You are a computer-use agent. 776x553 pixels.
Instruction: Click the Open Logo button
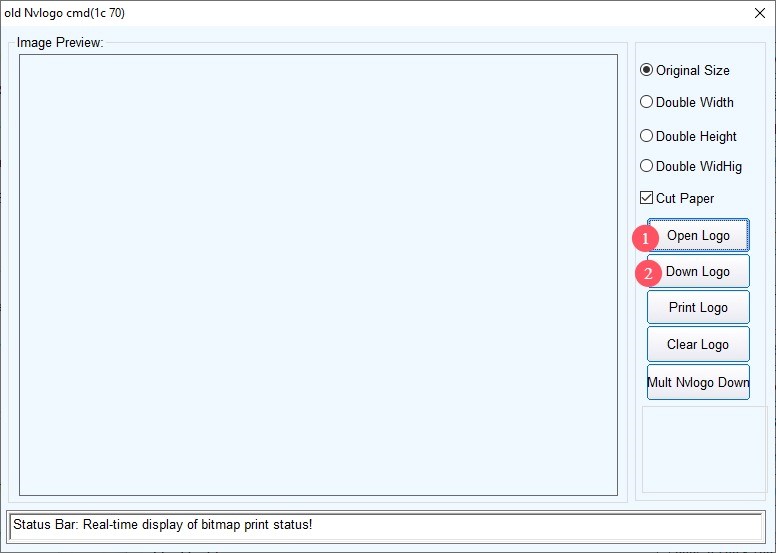click(698, 235)
